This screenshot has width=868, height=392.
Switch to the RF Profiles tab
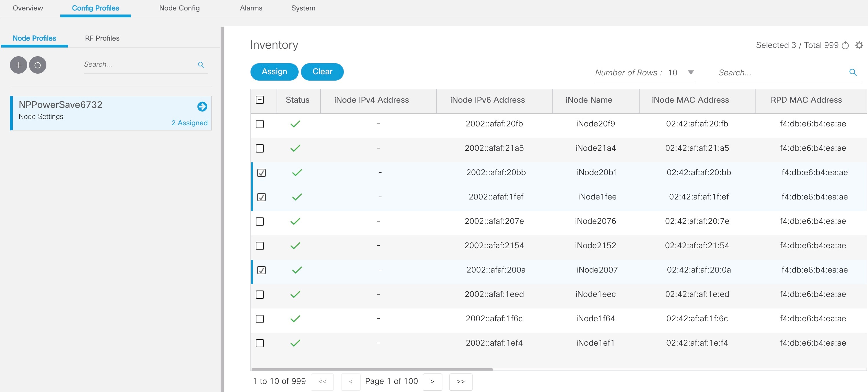tap(102, 38)
